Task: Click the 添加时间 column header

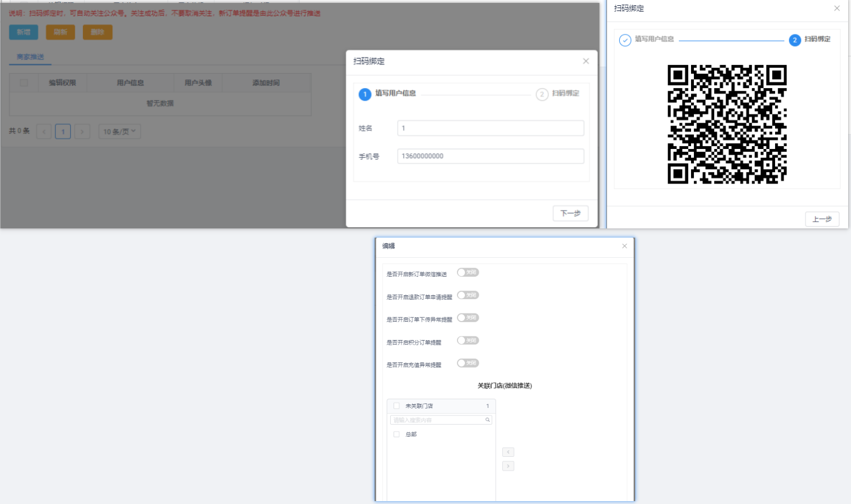Action: (x=266, y=83)
